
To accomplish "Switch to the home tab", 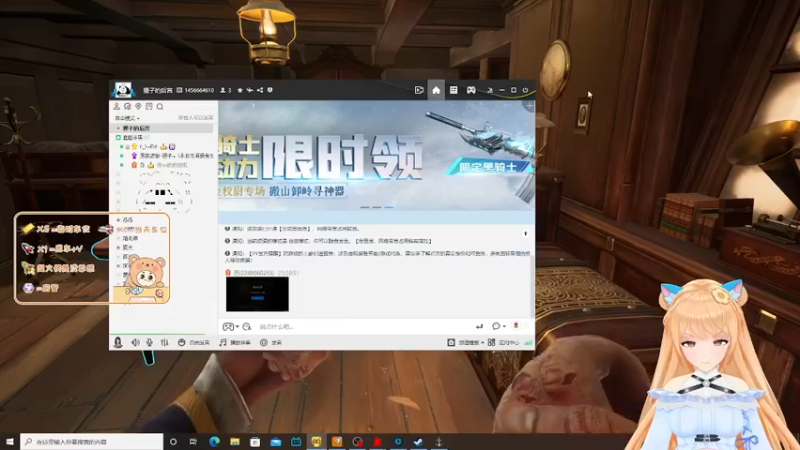I will point(436,90).
